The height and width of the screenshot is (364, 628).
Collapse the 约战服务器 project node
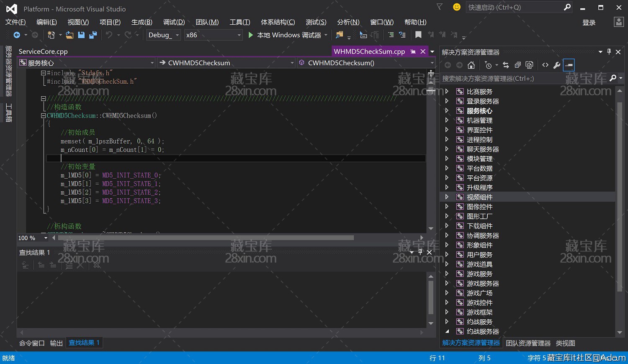coord(447,331)
